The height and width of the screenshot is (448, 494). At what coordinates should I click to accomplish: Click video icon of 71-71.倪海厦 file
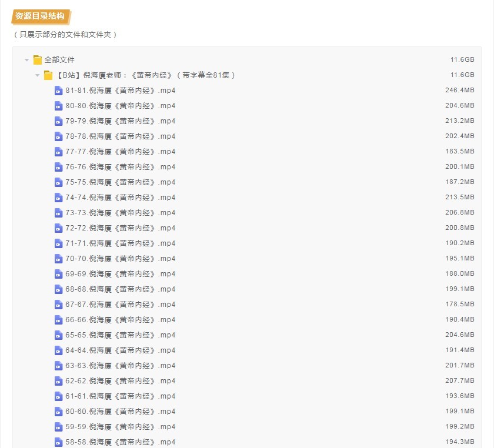pos(59,243)
